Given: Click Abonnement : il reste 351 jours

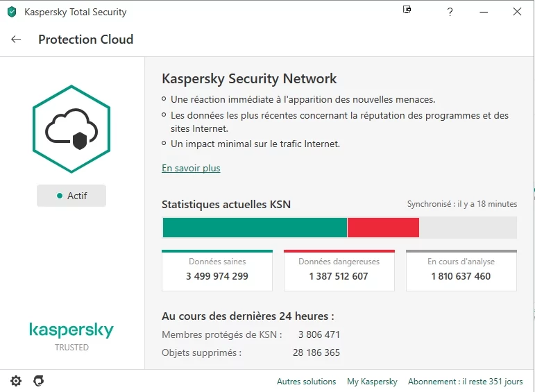Looking at the screenshot, I should [x=466, y=382].
